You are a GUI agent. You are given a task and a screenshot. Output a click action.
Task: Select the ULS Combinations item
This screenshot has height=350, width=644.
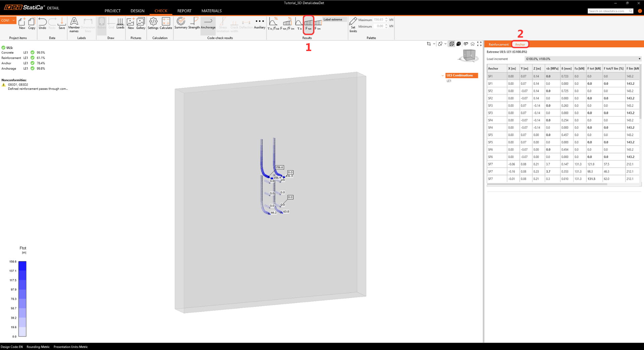point(462,76)
